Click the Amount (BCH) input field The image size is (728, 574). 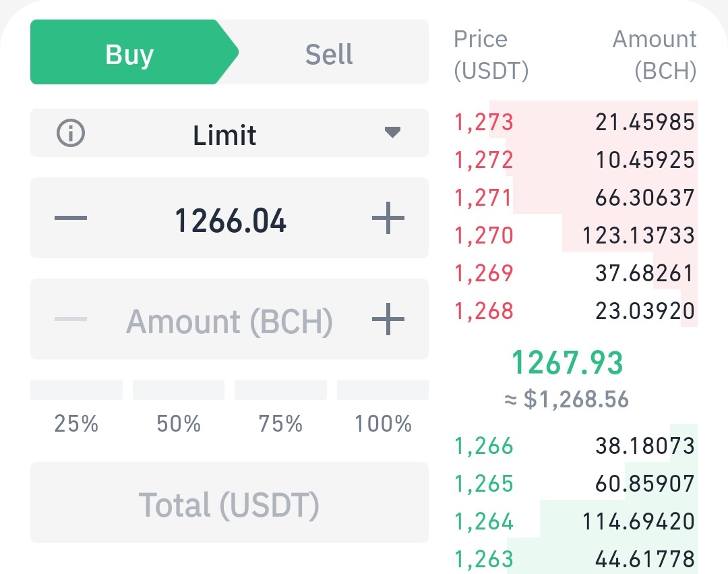(x=229, y=319)
